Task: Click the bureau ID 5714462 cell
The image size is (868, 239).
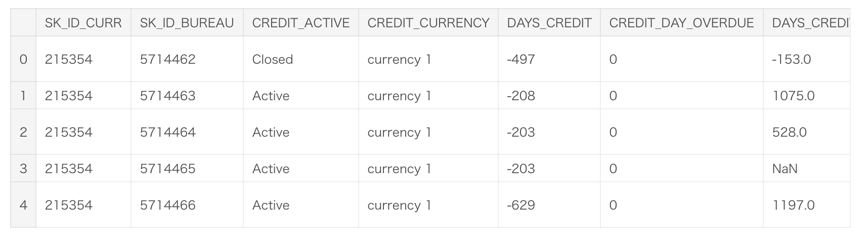Action: point(167,59)
